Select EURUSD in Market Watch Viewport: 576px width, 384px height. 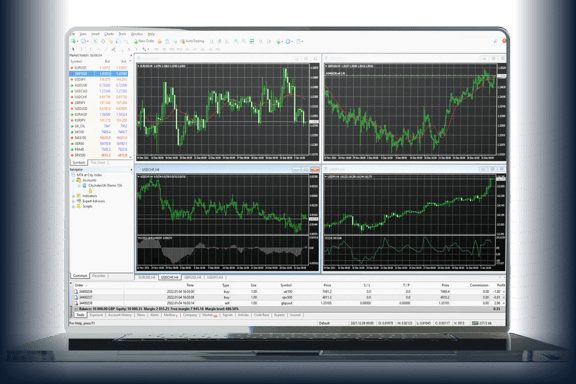coord(99,68)
